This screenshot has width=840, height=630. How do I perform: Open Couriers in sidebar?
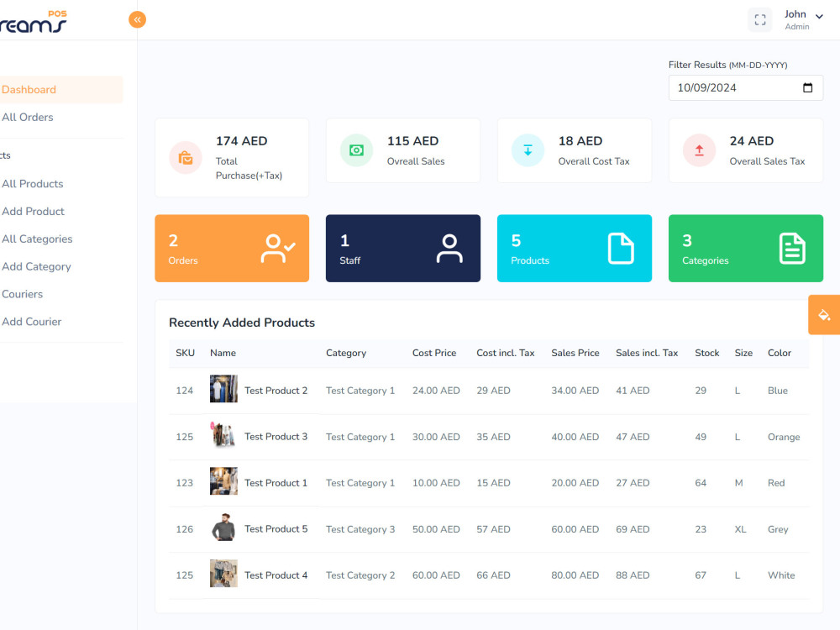pos(22,294)
